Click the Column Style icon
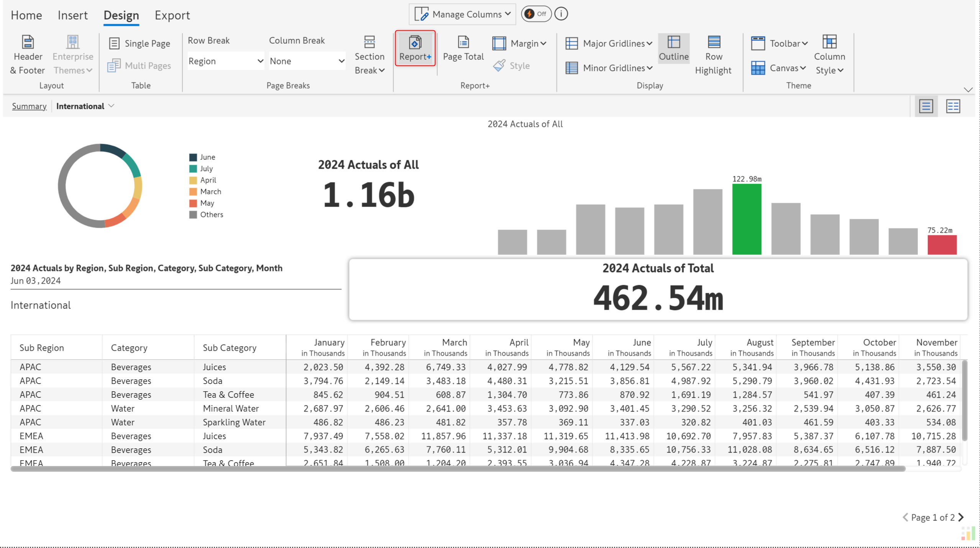Image resolution: width=980 pixels, height=548 pixels. pyautogui.click(x=829, y=43)
